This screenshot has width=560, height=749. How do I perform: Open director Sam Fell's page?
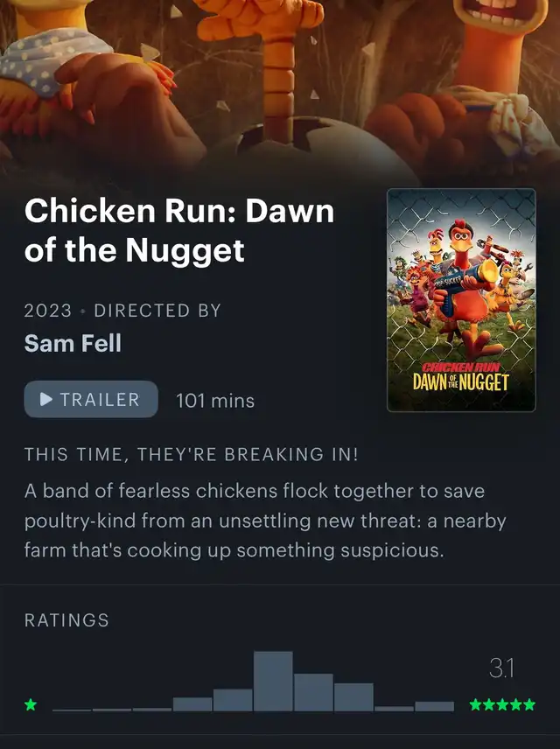point(73,343)
